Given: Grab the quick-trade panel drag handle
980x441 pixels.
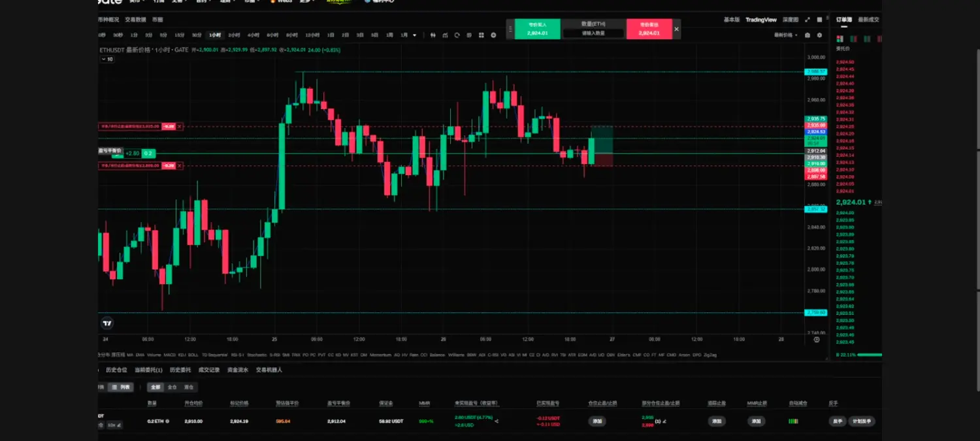Looking at the screenshot, I should pyautogui.click(x=510, y=29).
